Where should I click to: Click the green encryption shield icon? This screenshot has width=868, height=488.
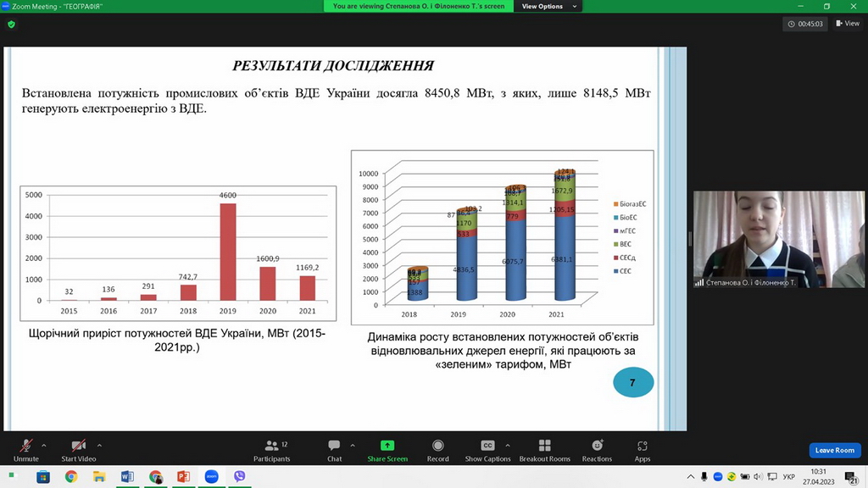(11, 25)
